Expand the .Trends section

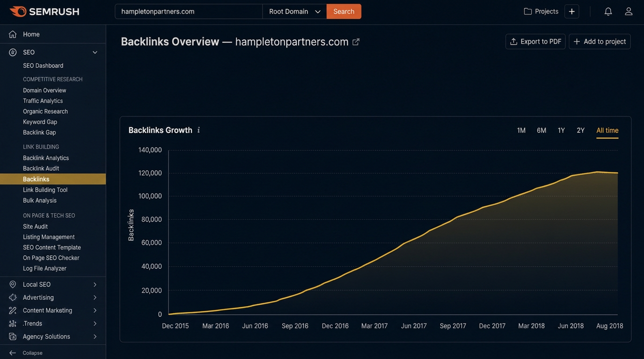(x=95, y=323)
